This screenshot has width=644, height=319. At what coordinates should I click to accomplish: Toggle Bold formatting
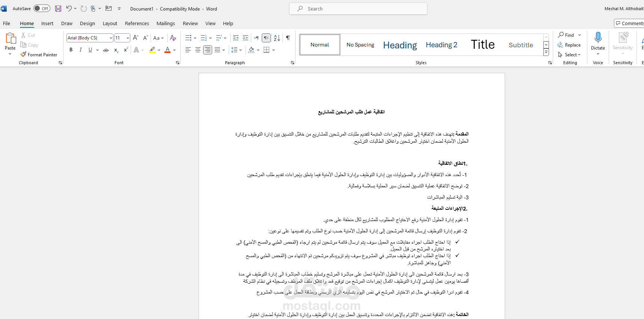point(71,50)
